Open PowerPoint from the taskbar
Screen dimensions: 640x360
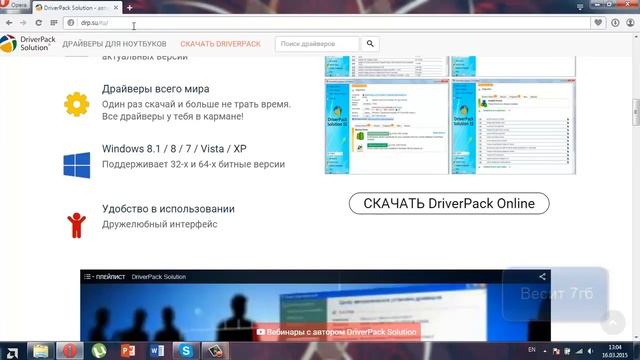click(128, 351)
